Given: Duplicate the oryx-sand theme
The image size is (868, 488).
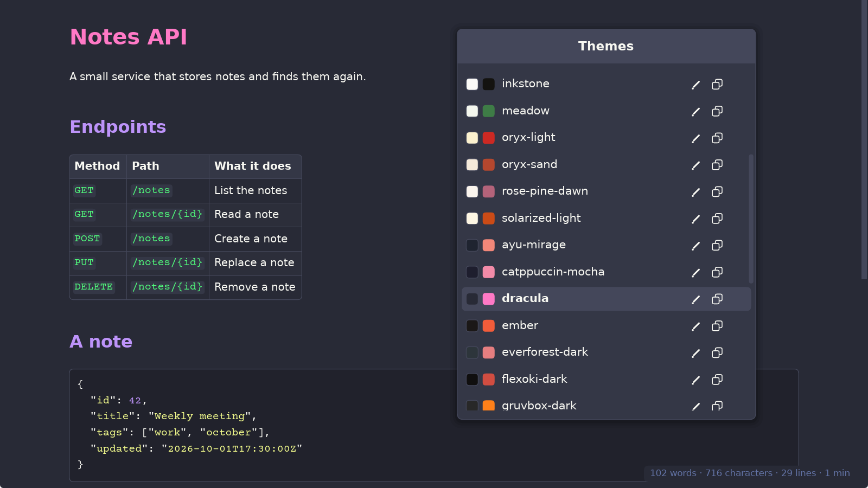Looking at the screenshot, I should tap(717, 165).
